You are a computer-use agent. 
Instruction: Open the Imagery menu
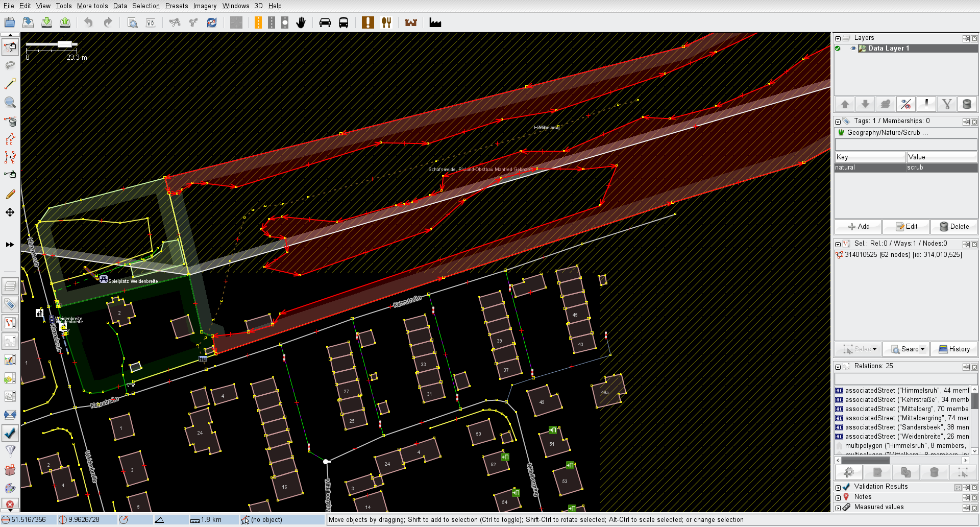point(204,6)
